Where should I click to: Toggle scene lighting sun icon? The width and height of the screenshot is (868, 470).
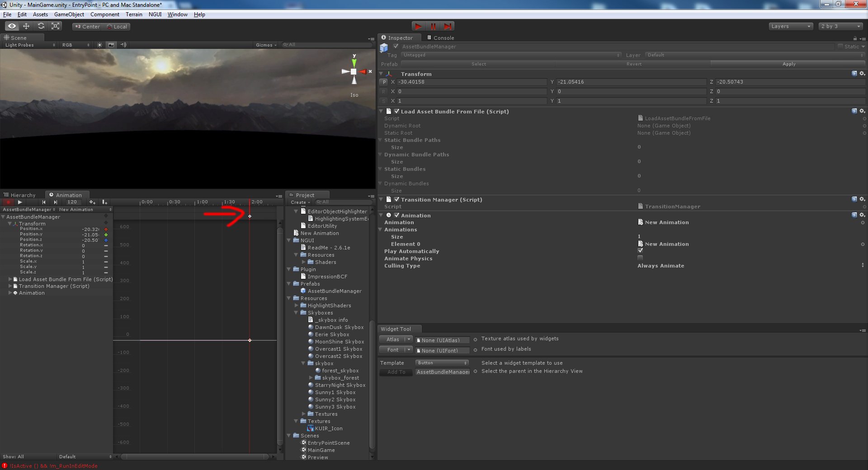coord(100,45)
